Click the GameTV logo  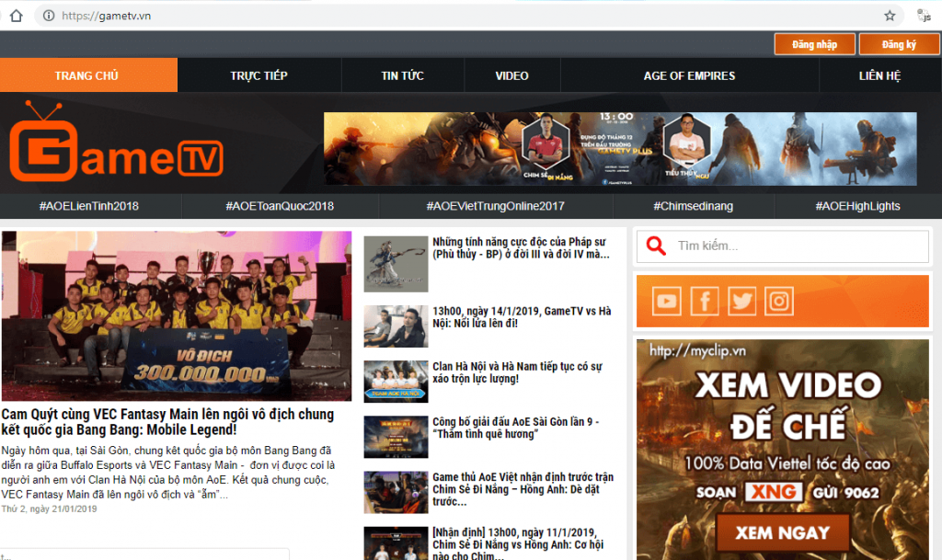click(x=117, y=143)
